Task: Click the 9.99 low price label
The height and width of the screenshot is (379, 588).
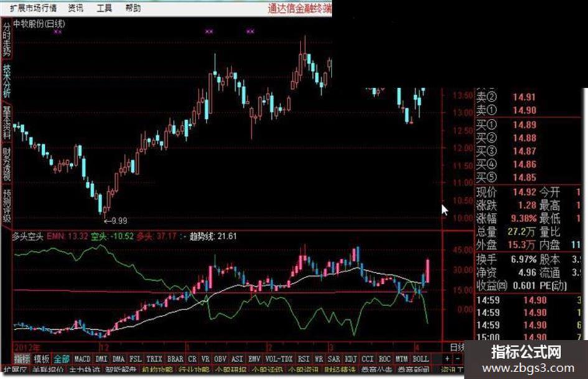Action: coord(116,221)
